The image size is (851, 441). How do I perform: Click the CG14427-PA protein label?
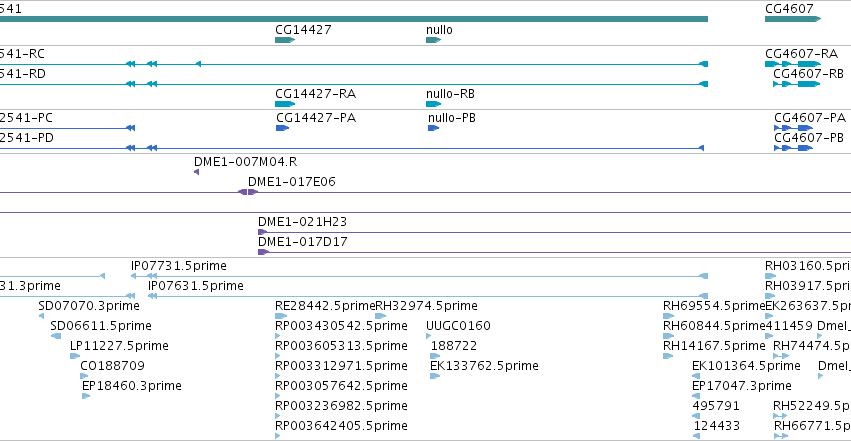click(x=316, y=118)
